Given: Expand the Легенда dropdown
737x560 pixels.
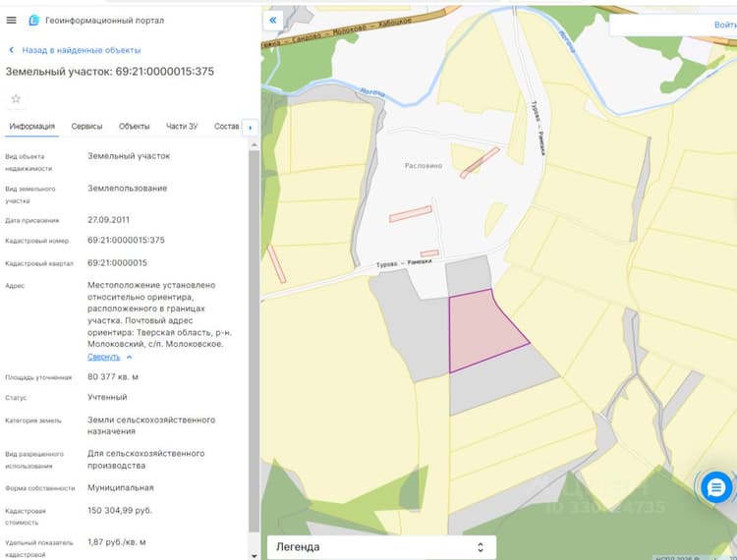Looking at the screenshot, I should point(381,547).
